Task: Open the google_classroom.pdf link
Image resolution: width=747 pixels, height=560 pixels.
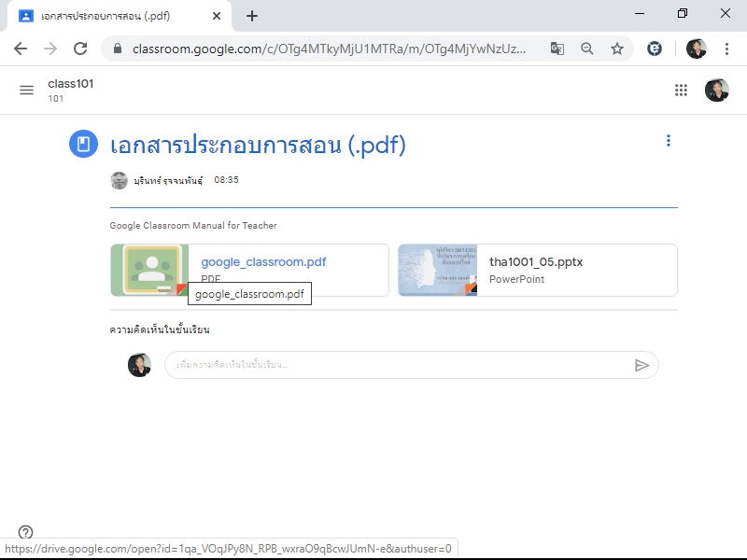Action: tap(263, 262)
